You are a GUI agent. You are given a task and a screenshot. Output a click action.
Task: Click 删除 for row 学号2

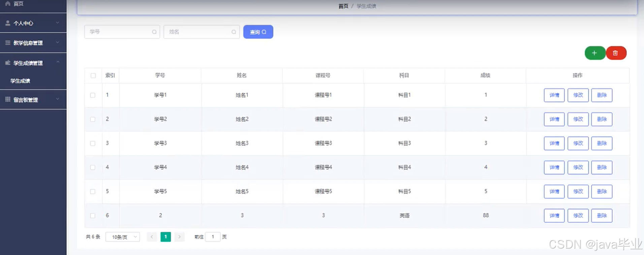(602, 119)
